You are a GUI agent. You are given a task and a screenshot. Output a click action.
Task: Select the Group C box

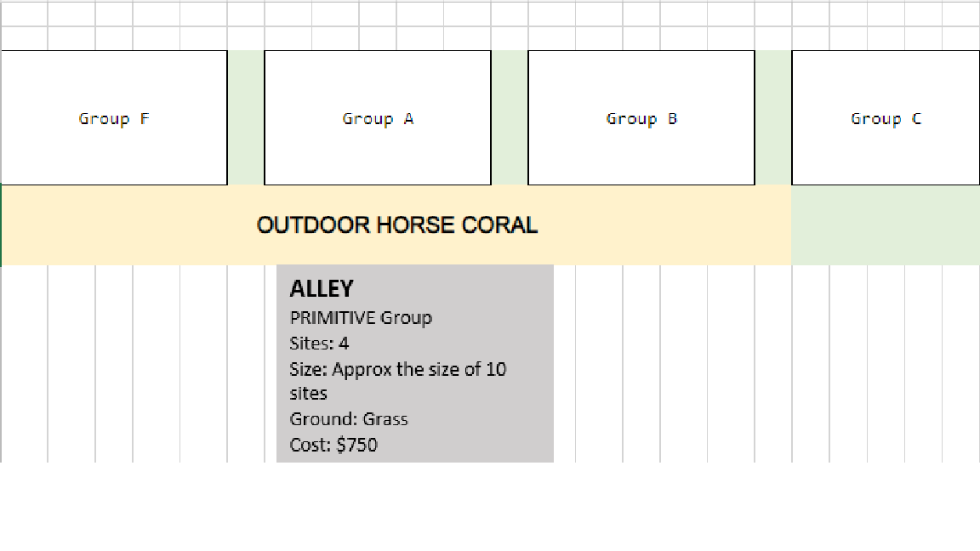pyautogui.click(x=886, y=118)
